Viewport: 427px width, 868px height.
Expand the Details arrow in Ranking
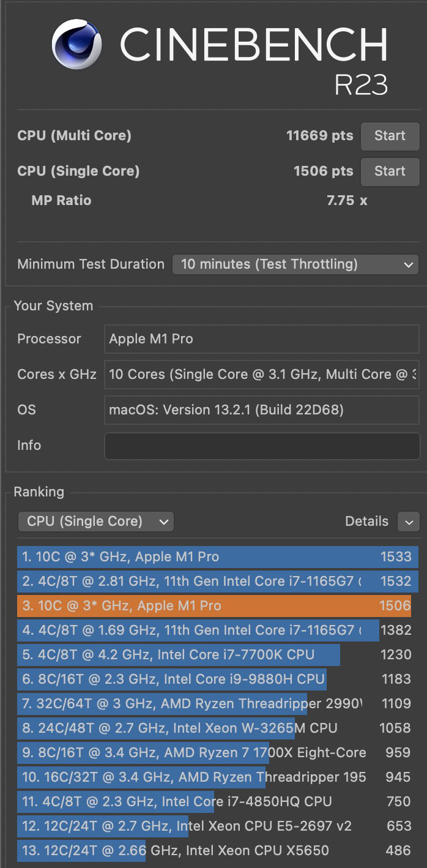(x=408, y=522)
